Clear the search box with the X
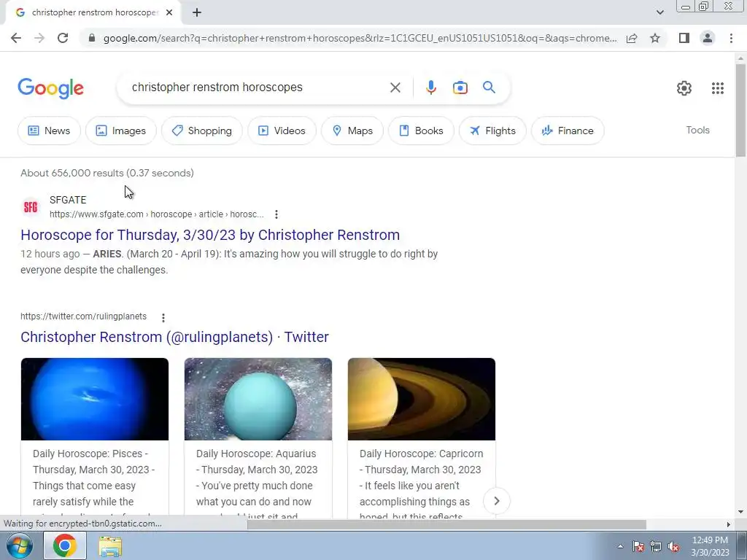 tap(395, 87)
